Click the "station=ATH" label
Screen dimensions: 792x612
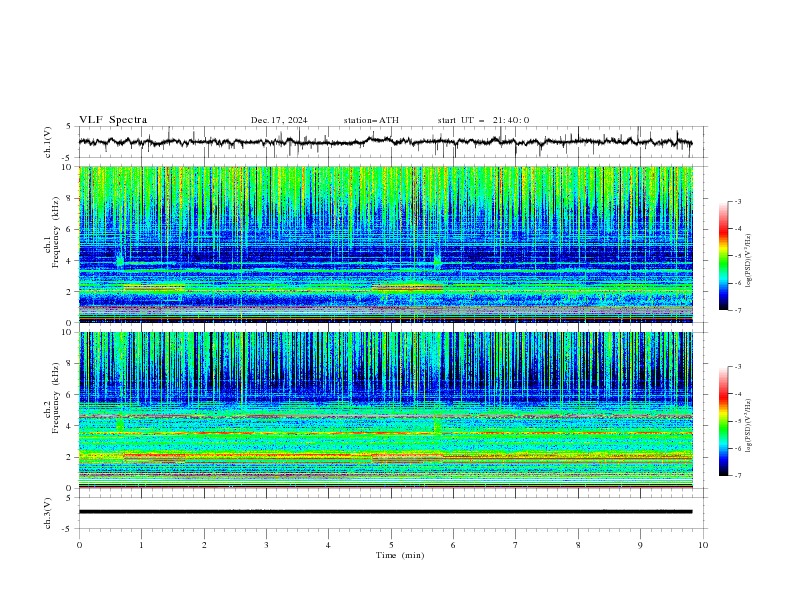click(371, 120)
